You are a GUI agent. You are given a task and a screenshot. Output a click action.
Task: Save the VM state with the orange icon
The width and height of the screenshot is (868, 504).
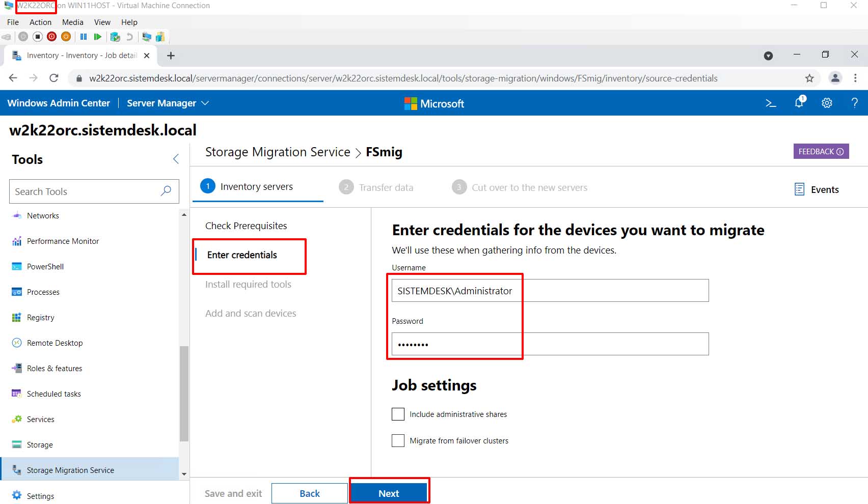point(66,37)
